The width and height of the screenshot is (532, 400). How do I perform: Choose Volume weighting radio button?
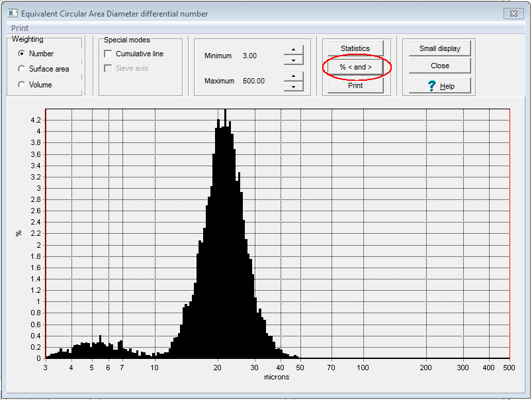(22, 85)
